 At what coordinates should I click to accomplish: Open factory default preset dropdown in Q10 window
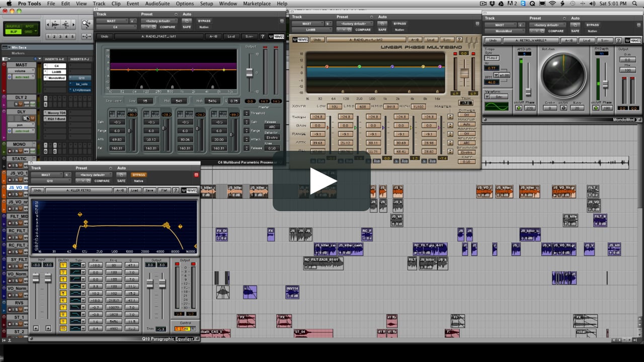pyautogui.click(x=94, y=174)
